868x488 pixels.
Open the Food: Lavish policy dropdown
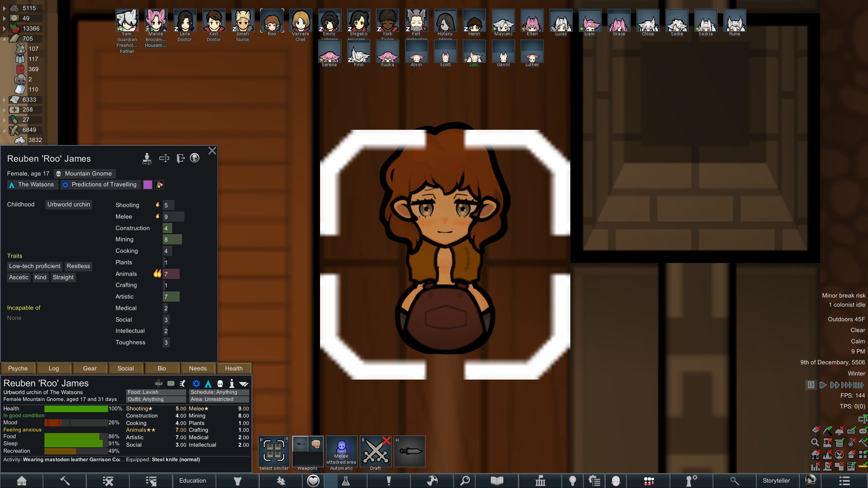point(156,392)
